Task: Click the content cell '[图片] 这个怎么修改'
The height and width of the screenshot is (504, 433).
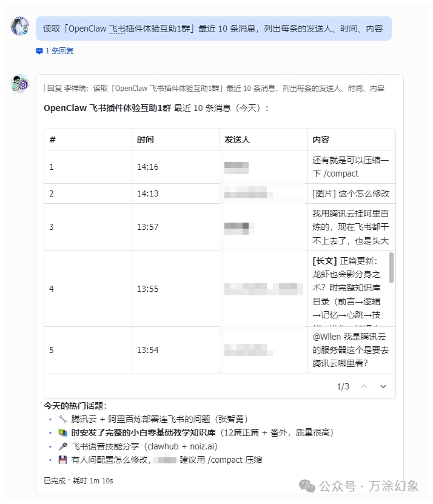Action: pos(351,193)
